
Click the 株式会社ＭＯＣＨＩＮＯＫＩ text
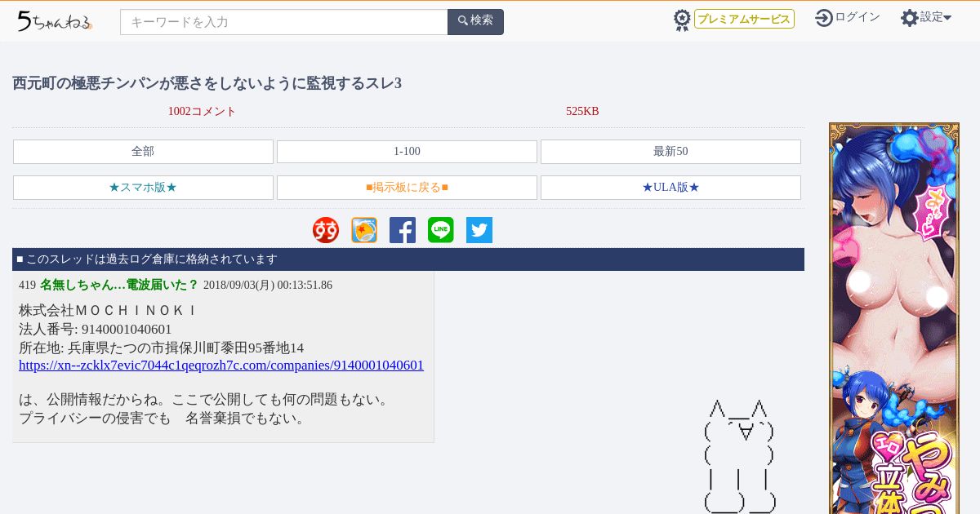tap(108, 311)
